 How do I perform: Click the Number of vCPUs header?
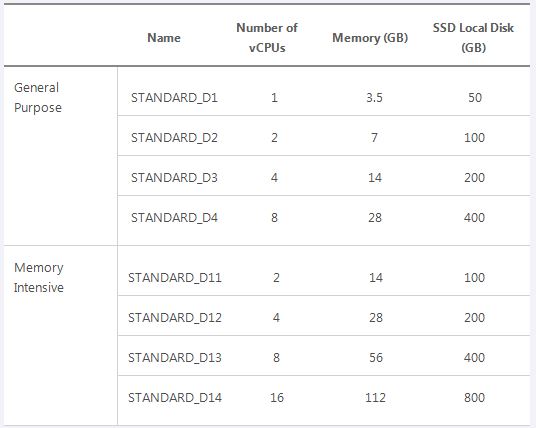pos(267,38)
